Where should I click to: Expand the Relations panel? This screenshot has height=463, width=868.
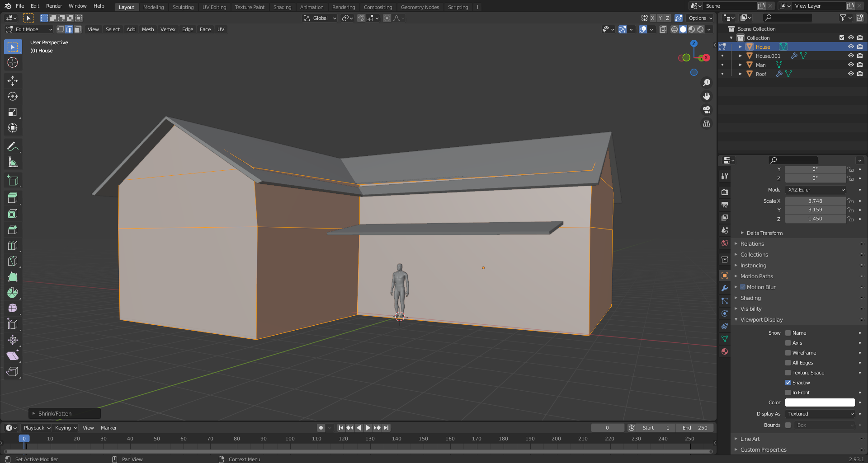(752, 244)
